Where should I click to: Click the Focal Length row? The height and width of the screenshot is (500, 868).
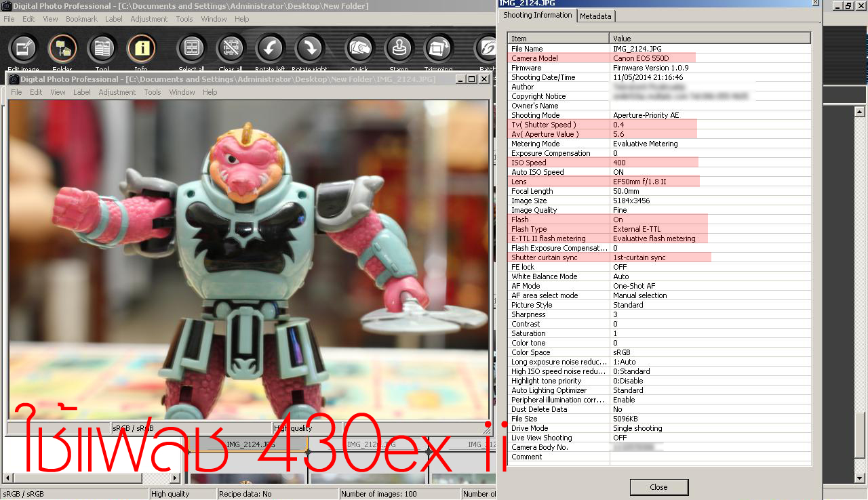[x=659, y=191]
